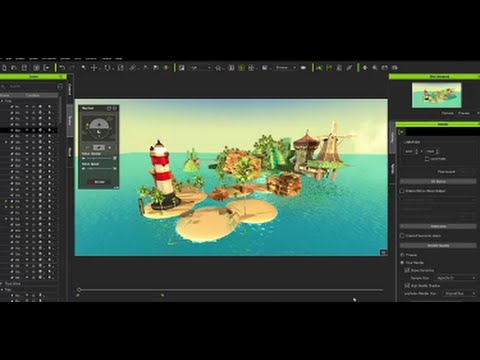Toggle visibility of first Prop tree row
Screen dimensions: 480x360
coord(27,107)
